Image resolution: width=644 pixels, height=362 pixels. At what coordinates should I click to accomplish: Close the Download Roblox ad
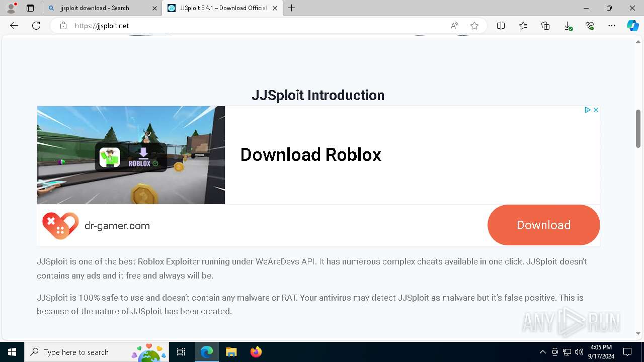pos(596,110)
